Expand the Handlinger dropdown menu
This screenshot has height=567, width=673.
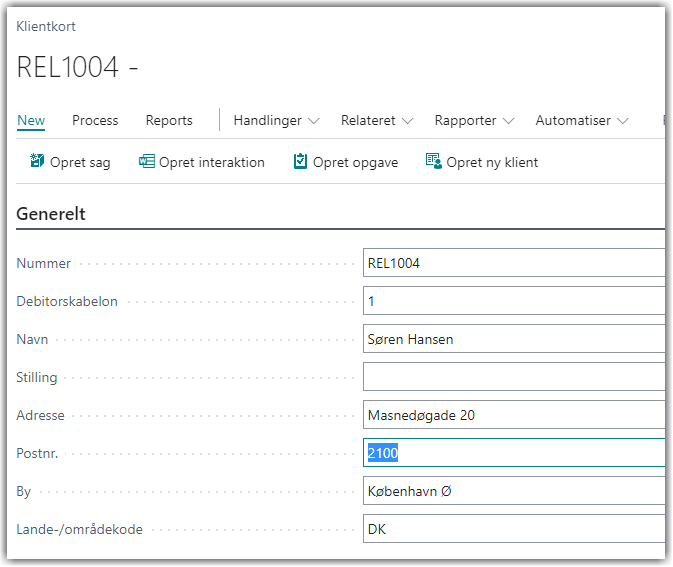pos(276,121)
